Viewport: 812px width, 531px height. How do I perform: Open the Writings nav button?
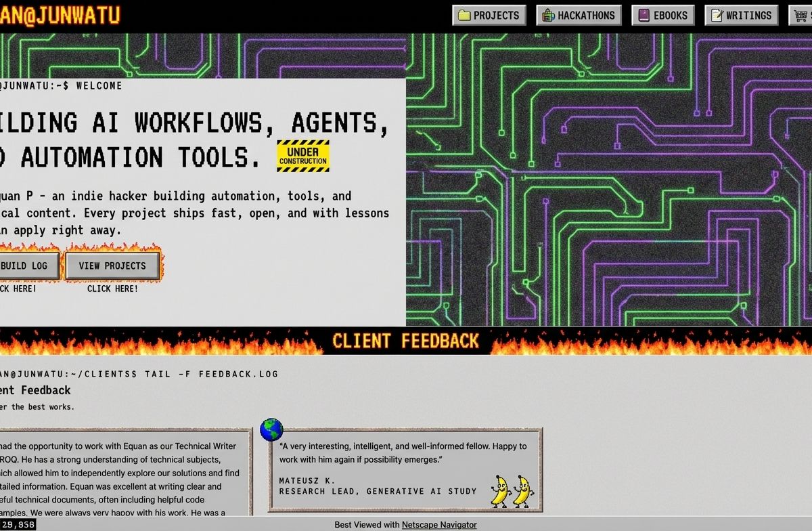click(x=741, y=15)
